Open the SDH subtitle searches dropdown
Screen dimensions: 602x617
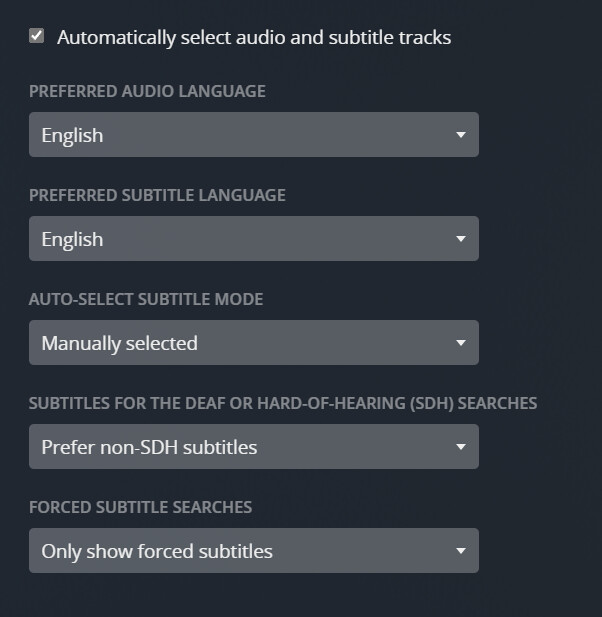(x=253, y=447)
